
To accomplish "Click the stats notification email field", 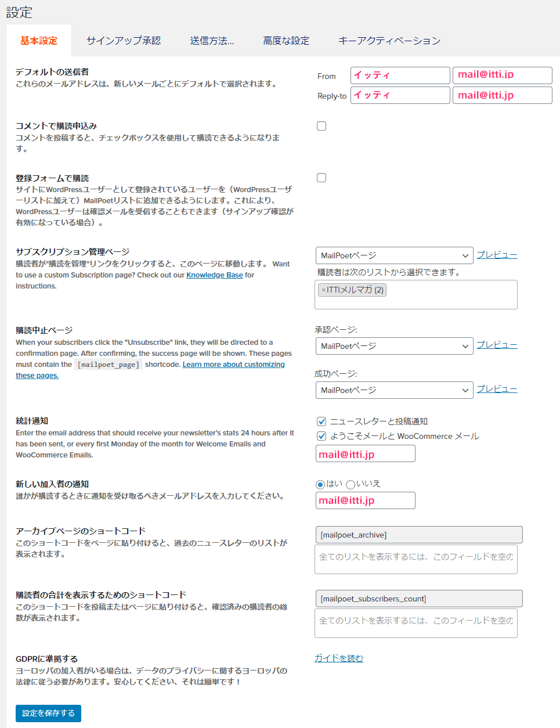I will pyautogui.click(x=366, y=453).
